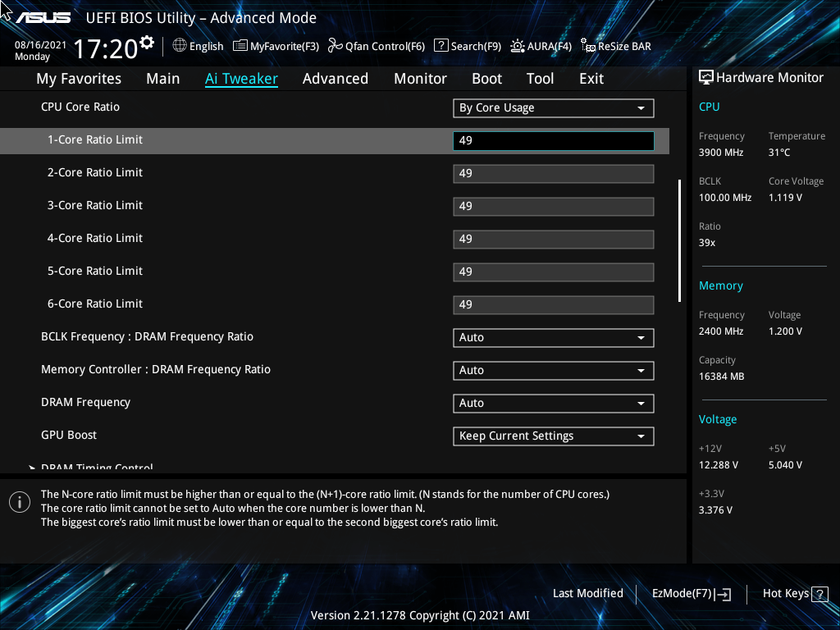
Task: Open MyFavorite(F3) text label
Action: 285,46
